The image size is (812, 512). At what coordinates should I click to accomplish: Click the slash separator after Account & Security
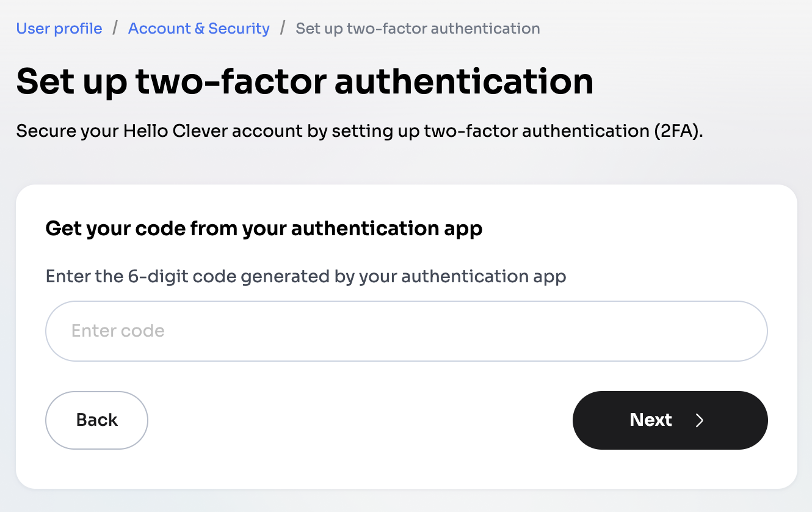coord(283,29)
